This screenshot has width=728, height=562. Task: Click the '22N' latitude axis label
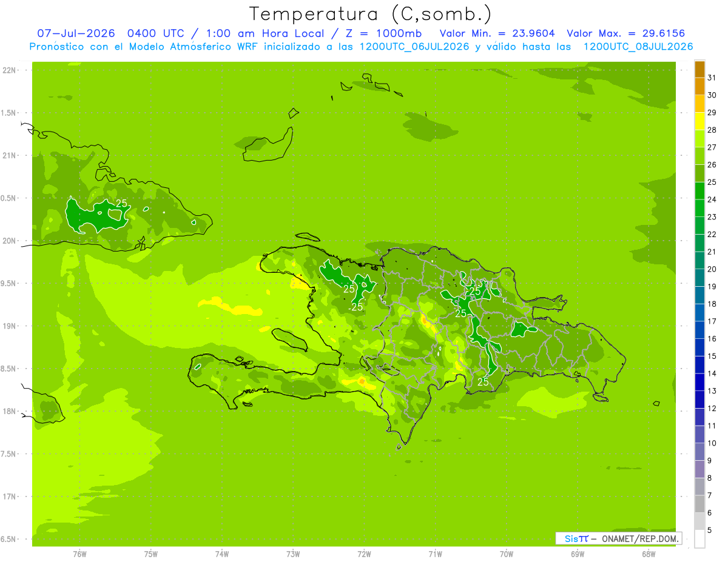[x=10, y=70]
